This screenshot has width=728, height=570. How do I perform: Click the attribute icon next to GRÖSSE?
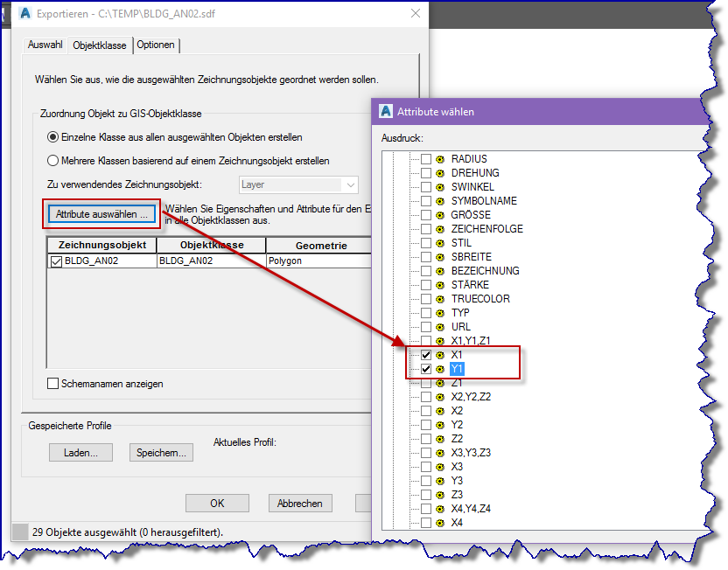click(x=439, y=214)
